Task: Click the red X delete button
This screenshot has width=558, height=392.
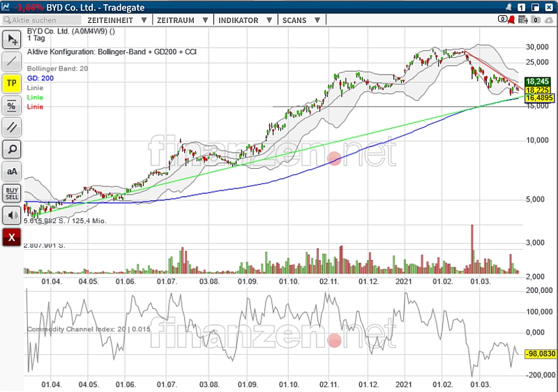Action: point(12,237)
